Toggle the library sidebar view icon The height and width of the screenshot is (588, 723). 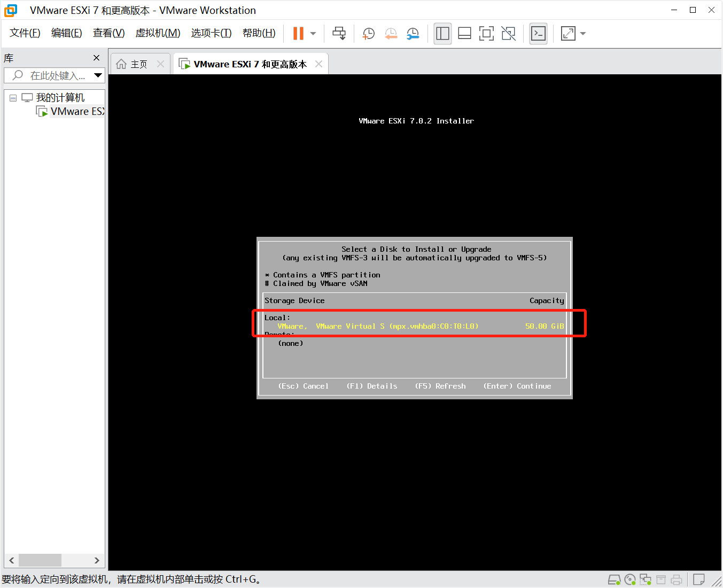tap(442, 33)
